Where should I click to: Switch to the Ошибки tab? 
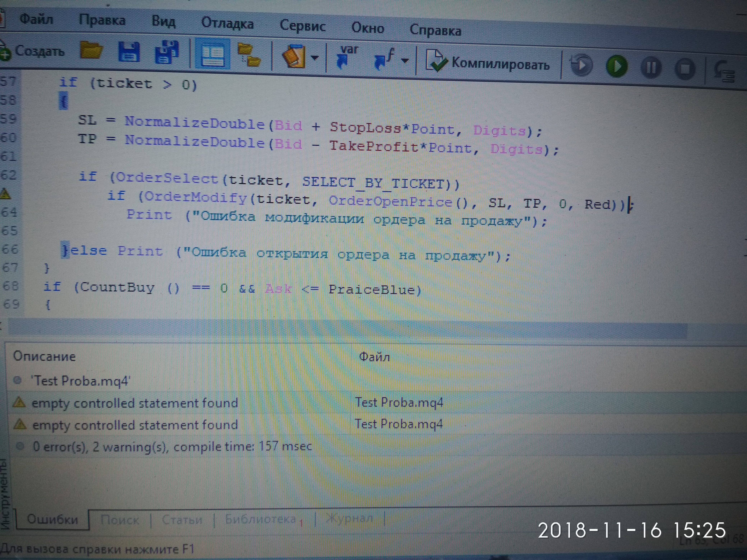click(x=52, y=519)
